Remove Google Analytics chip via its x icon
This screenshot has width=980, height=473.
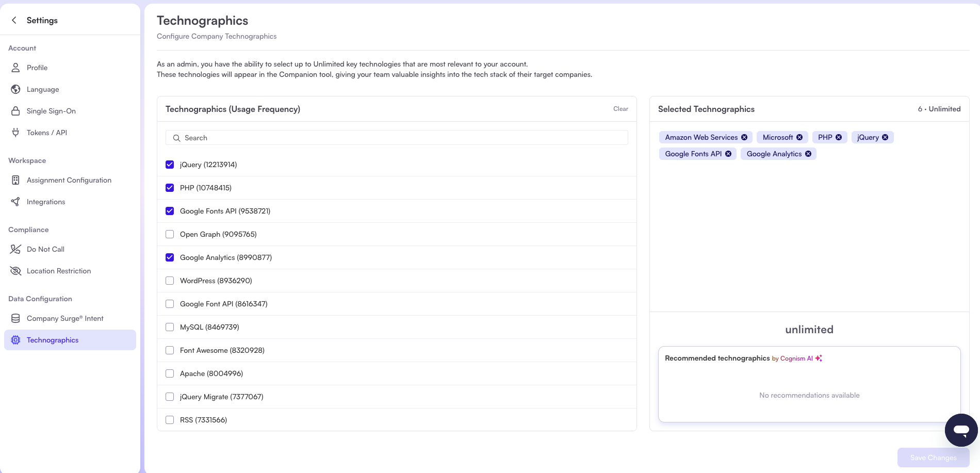[x=808, y=154]
